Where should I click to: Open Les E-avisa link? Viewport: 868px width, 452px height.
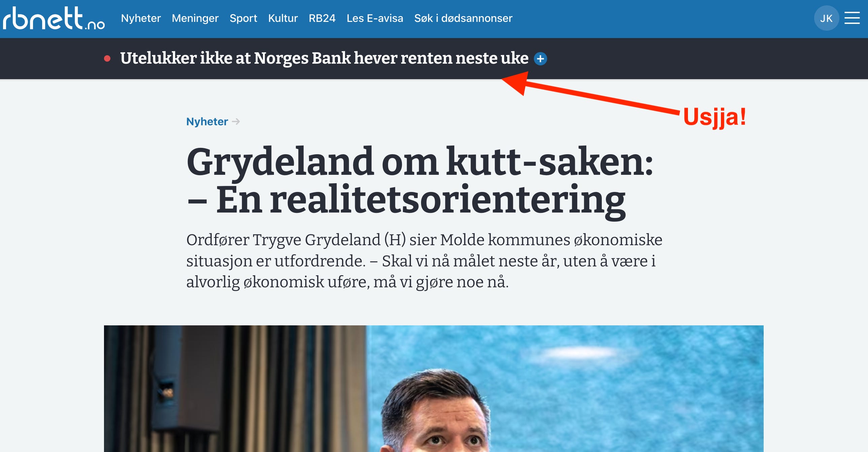coord(375,18)
